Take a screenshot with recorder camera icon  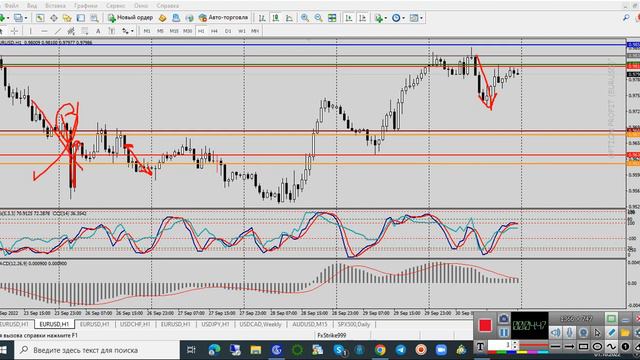[x=504, y=319]
